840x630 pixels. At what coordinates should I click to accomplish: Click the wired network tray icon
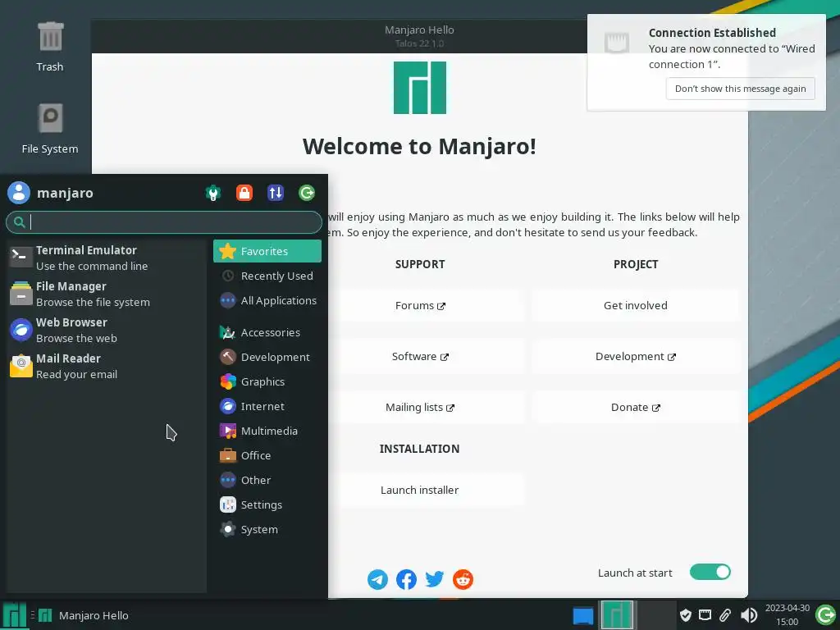[705, 615]
